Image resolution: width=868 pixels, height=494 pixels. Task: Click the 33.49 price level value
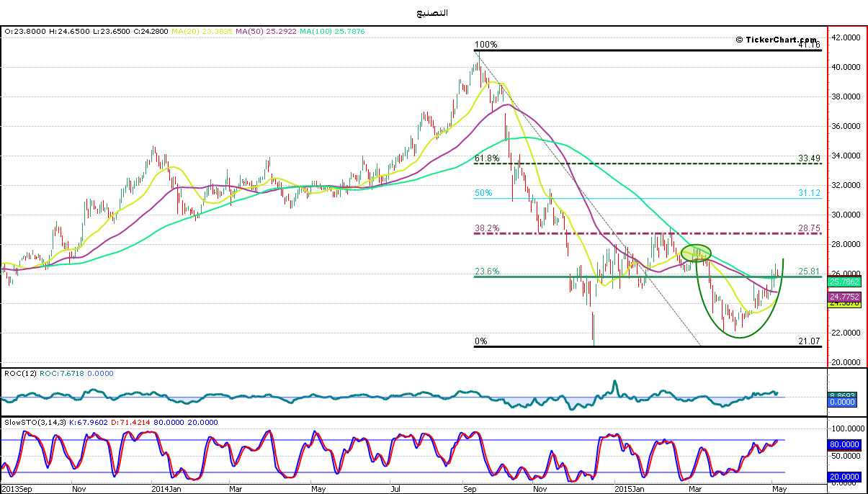(810, 158)
